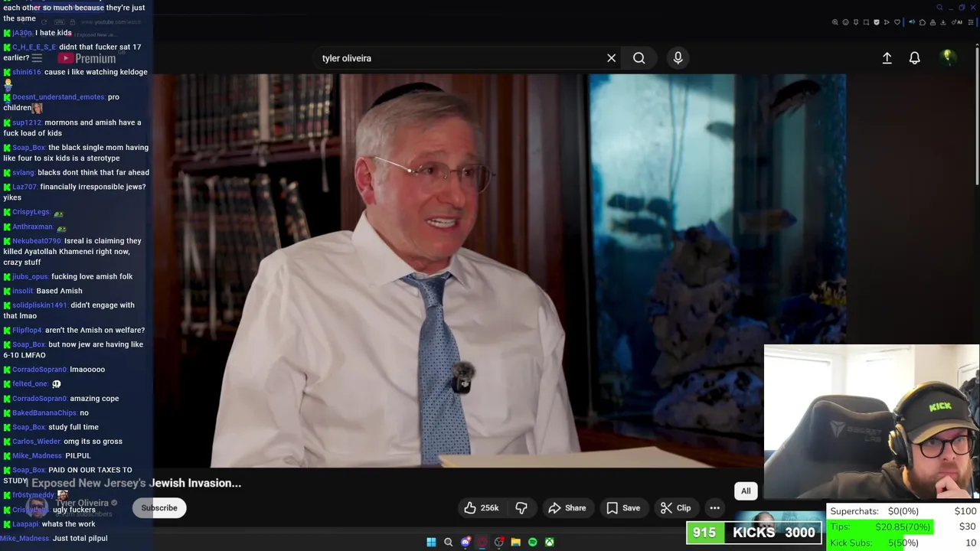The image size is (980, 551).
Task: Open the YouTube hamburger guide menu
Action: (37, 58)
